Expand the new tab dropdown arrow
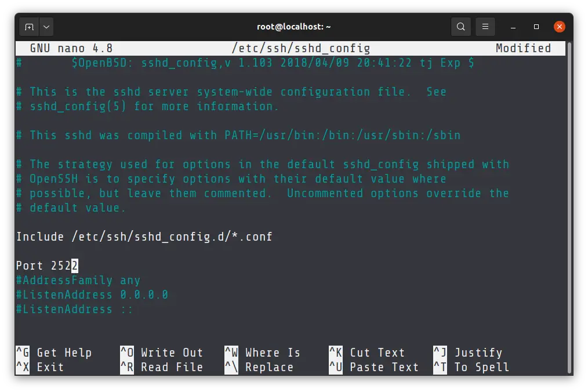 point(46,27)
